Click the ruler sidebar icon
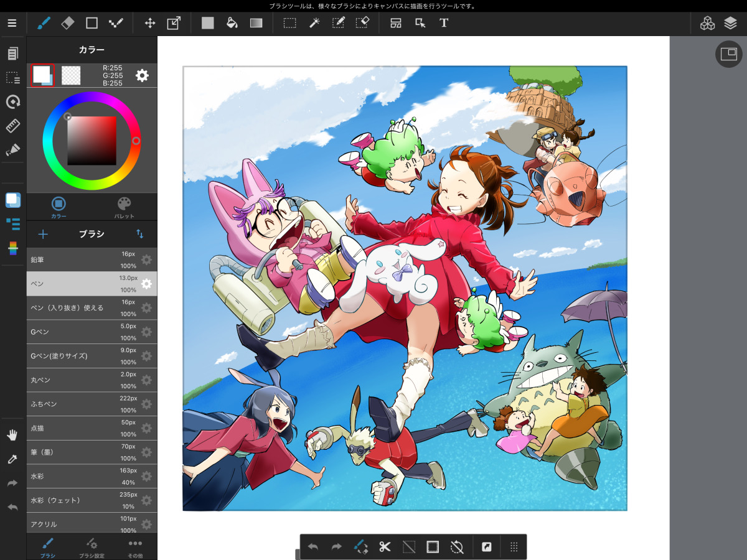 12,126
